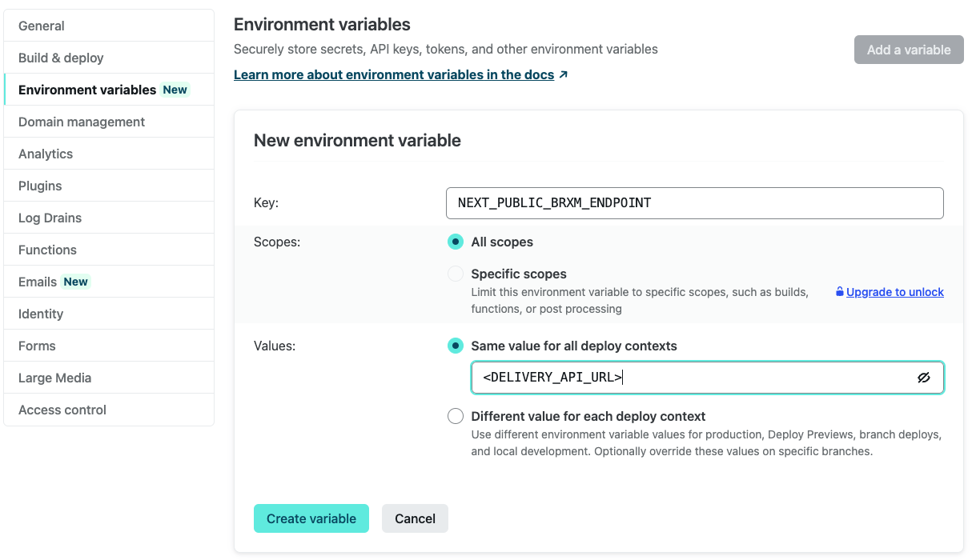Select the All scopes radio button
Viewport: 980px width, 560px height.
pyautogui.click(x=456, y=242)
